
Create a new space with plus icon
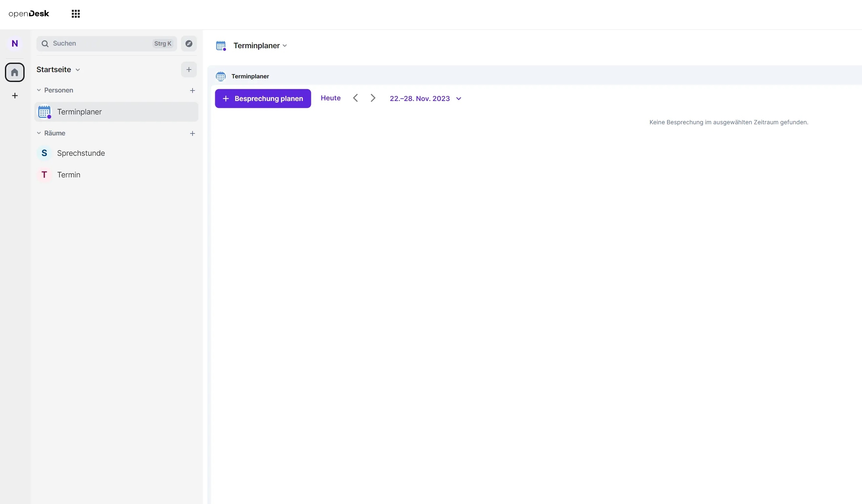[x=15, y=96]
